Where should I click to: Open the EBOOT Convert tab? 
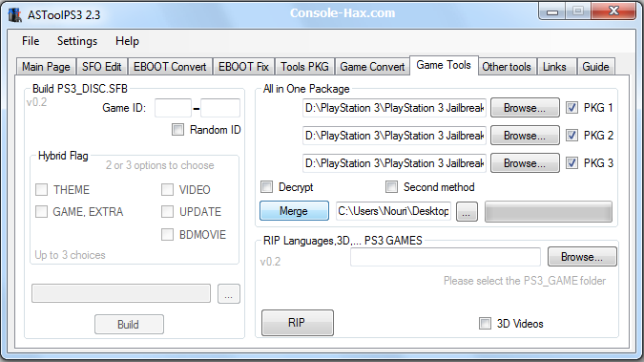click(170, 67)
